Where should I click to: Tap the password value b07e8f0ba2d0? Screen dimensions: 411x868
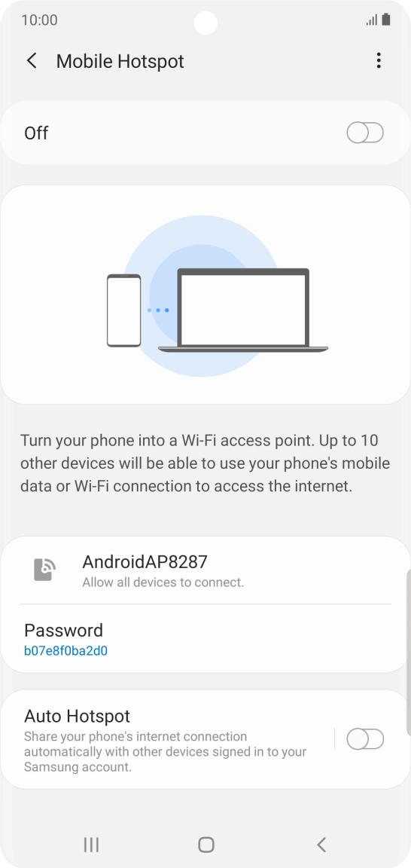[x=65, y=651]
